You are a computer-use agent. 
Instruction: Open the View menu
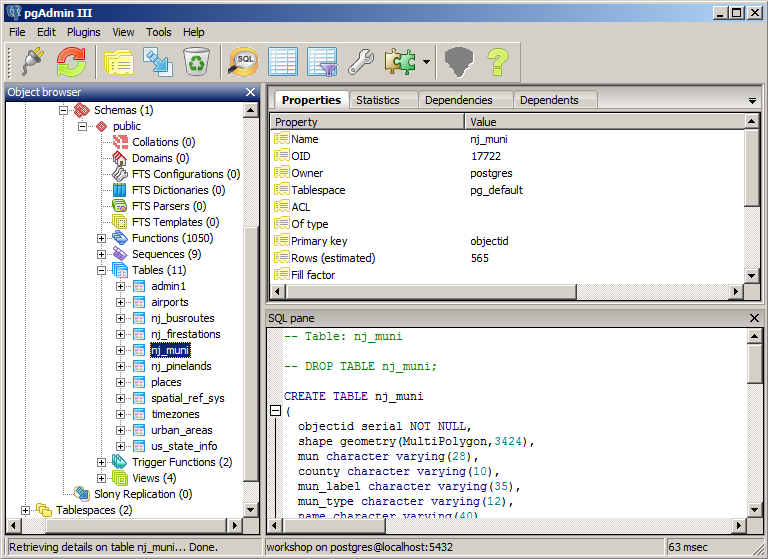coord(123,32)
